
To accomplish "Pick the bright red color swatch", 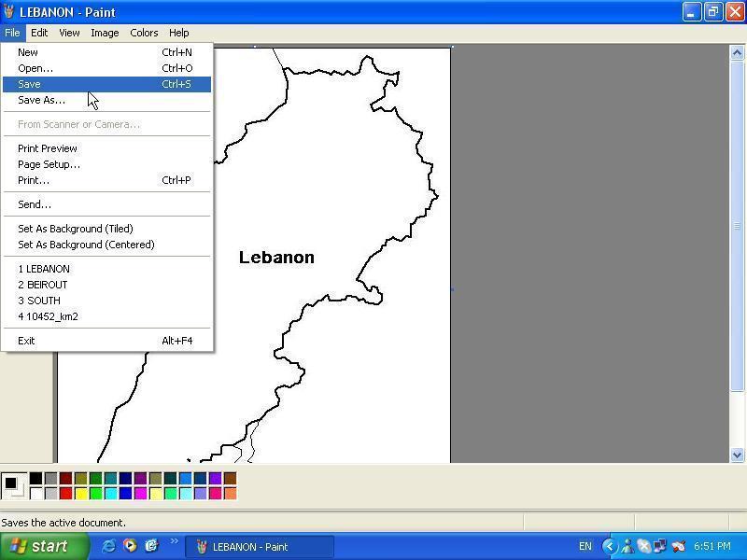I will 65,494.
